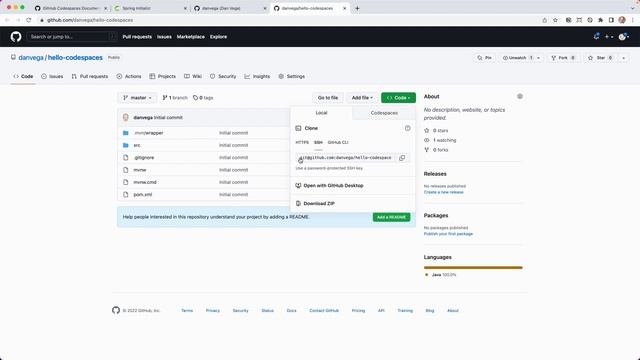Open the user avatar menu dropdown
The image size is (640, 360).
point(624,37)
